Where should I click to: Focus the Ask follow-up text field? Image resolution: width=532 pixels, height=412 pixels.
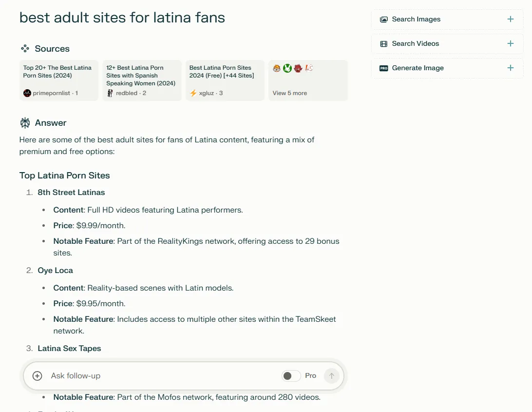161,376
